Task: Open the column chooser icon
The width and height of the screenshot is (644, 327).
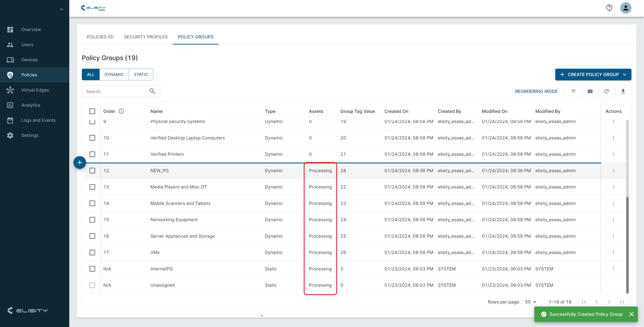Action: [x=590, y=91]
